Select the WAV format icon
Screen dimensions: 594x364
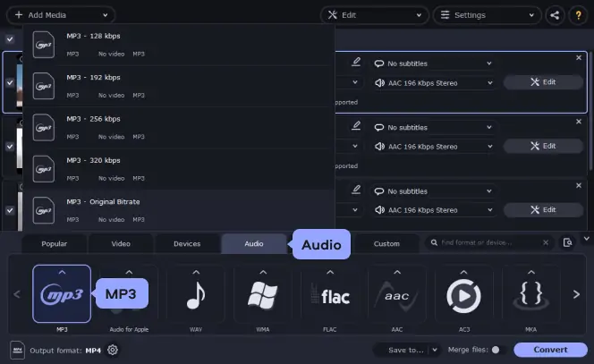(x=196, y=294)
